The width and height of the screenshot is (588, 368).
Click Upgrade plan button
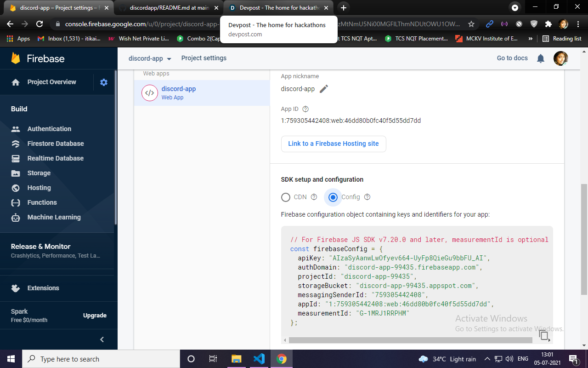[95, 316]
